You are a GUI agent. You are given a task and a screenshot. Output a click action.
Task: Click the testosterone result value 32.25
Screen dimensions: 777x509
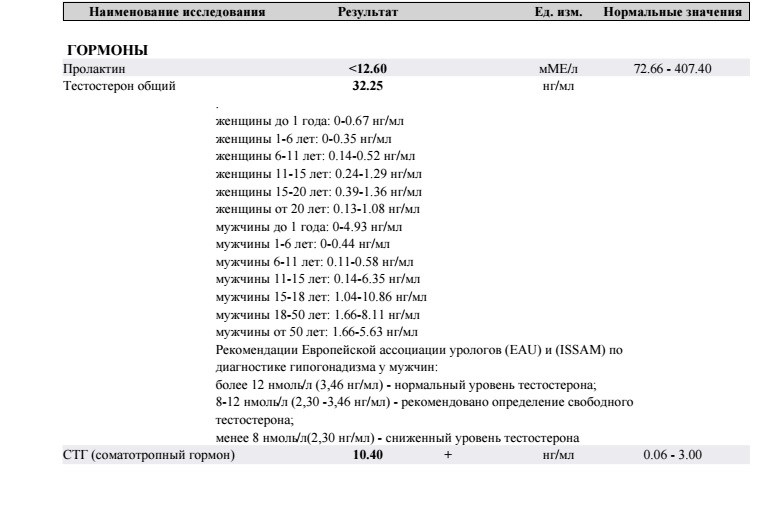pyautogui.click(x=368, y=86)
